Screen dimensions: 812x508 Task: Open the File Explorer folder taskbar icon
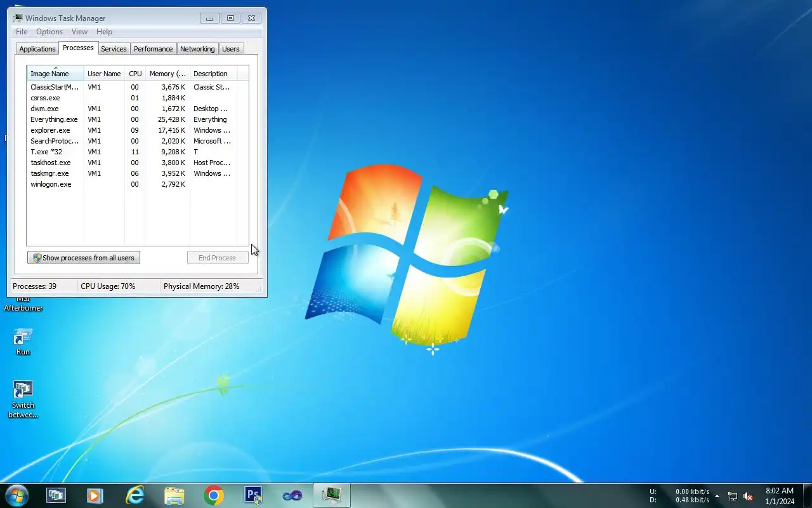(174, 495)
